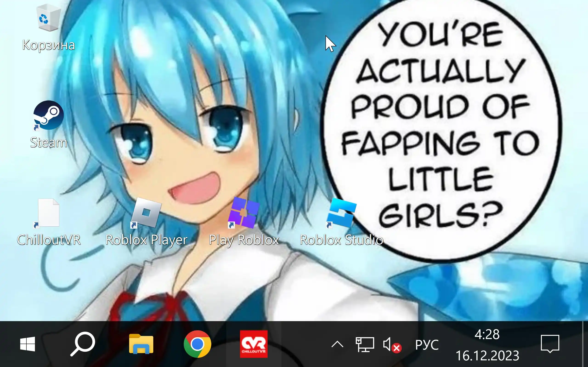Open the notification action center
This screenshot has width=588, height=367.
coord(550,344)
